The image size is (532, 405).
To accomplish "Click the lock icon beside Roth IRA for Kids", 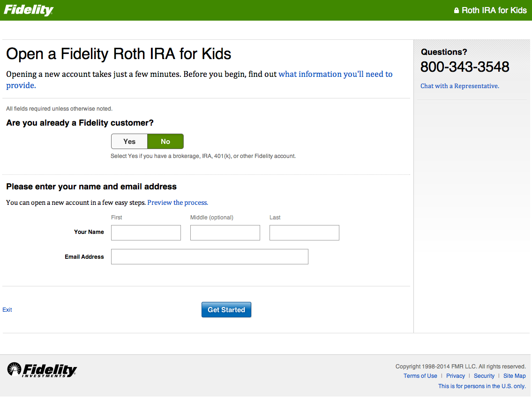I will coord(456,10).
